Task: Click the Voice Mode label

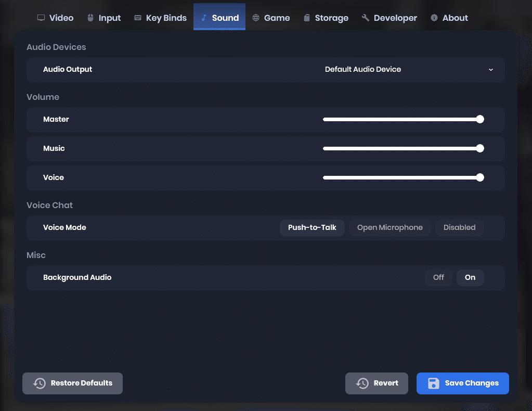Action: click(64, 227)
